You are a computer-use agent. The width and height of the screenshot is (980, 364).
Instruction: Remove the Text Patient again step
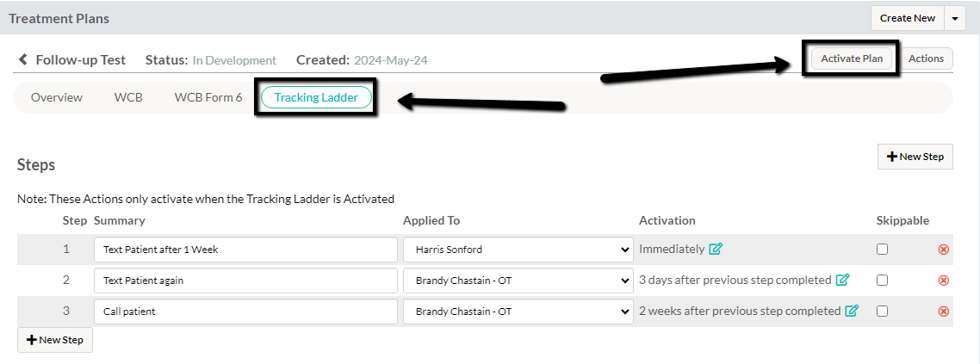pos(944,281)
